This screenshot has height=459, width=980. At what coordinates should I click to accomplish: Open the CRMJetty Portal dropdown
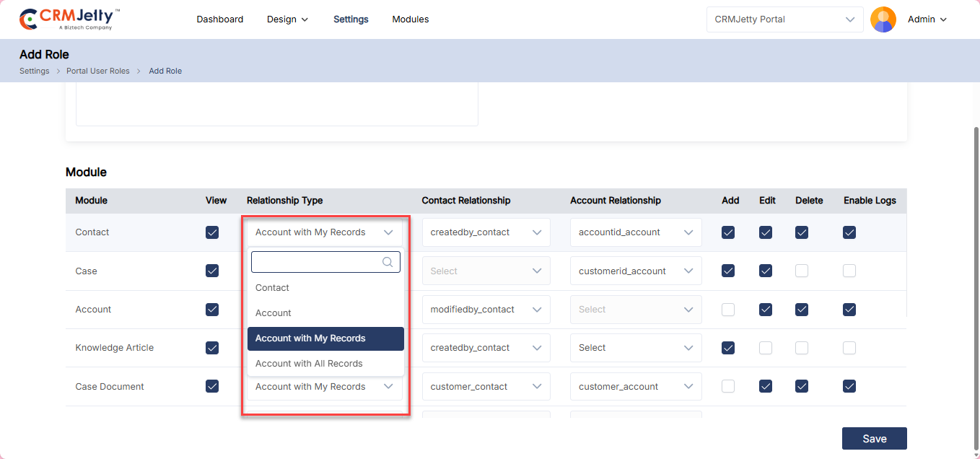(x=784, y=19)
